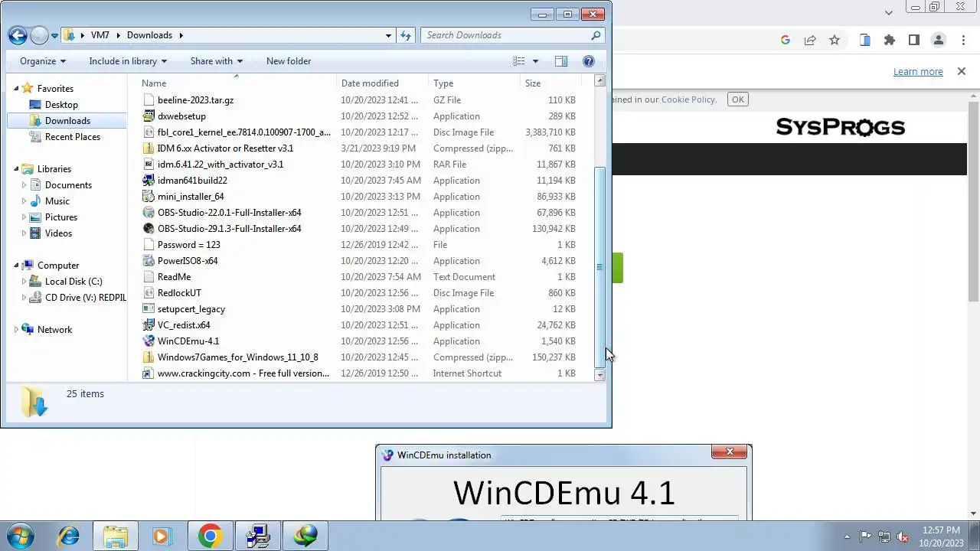Screen dimensions: 980x551
Task: Click the file list scroll-up arrow
Action: point(600,80)
